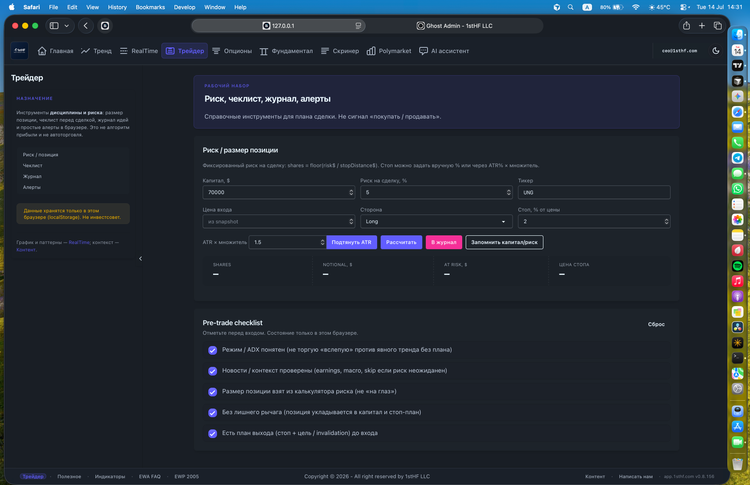Viewport: 750px width, 485px height.
Task: Follow the RealTime link in sidebar note
Action: coord(79,242)
